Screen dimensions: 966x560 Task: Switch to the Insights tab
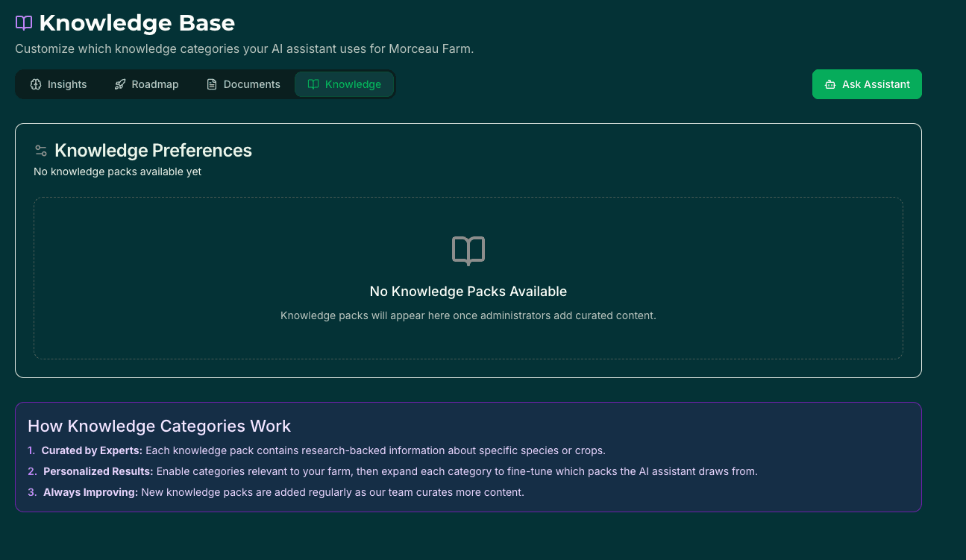point(58,84)
